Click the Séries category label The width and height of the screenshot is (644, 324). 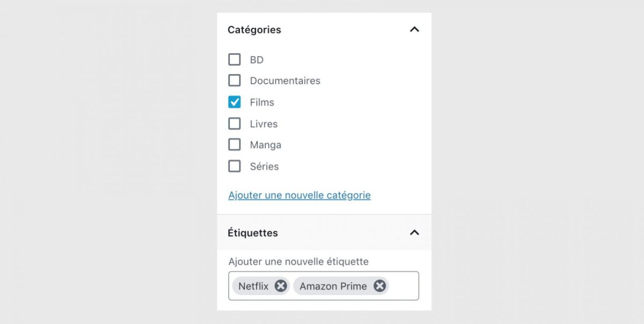264,166
